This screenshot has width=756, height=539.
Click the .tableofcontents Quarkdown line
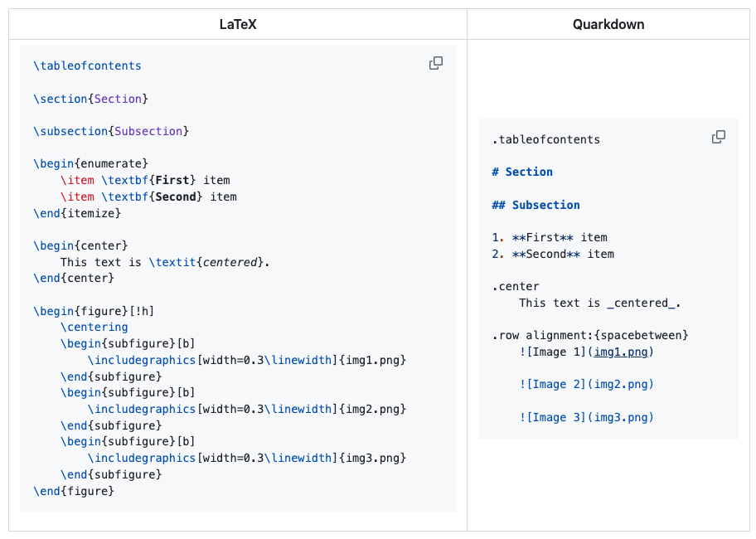[x=545, y=139]
